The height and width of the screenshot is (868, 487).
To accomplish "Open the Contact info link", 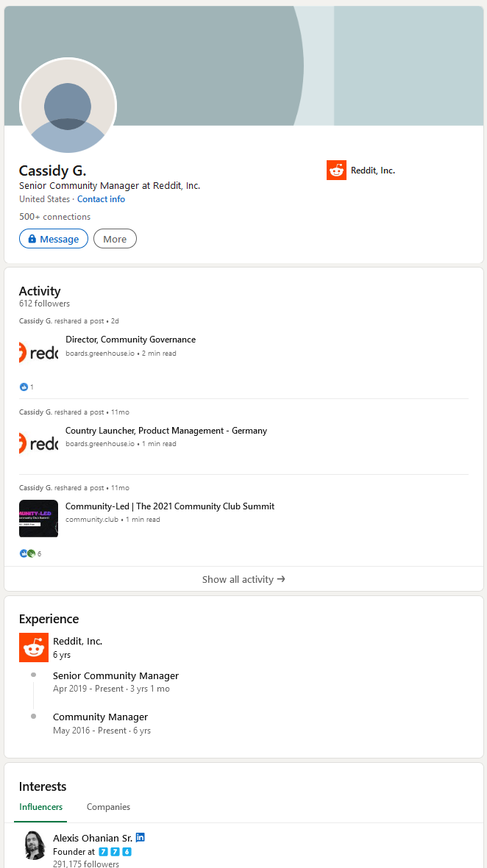I will [101, 199].
